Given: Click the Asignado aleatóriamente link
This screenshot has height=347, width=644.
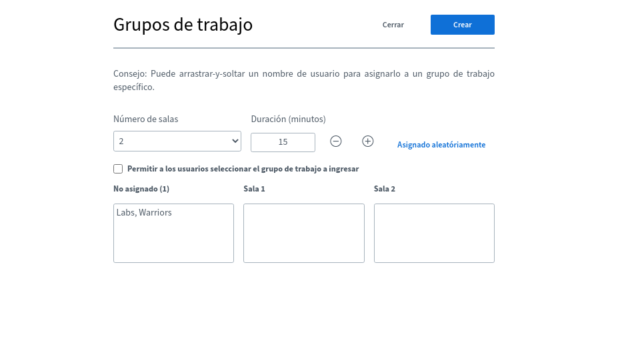Looking at the screenshot, I should coord(441,145).
